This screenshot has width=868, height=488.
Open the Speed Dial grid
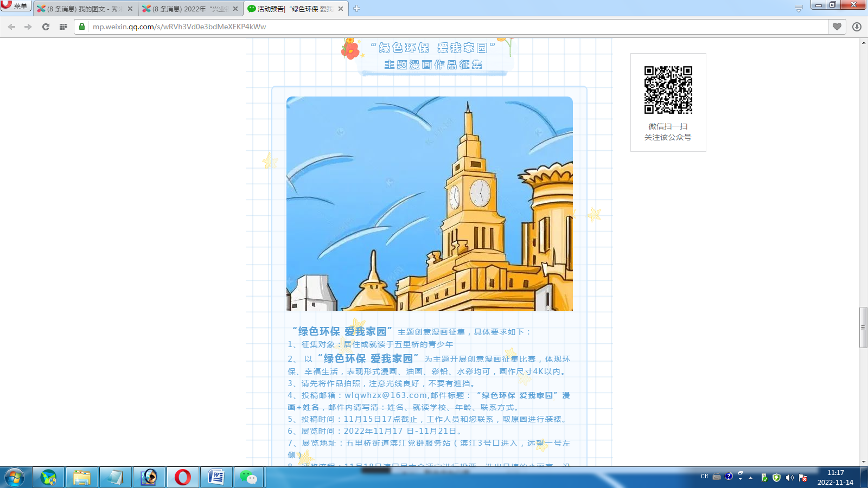tap(63, 27)
